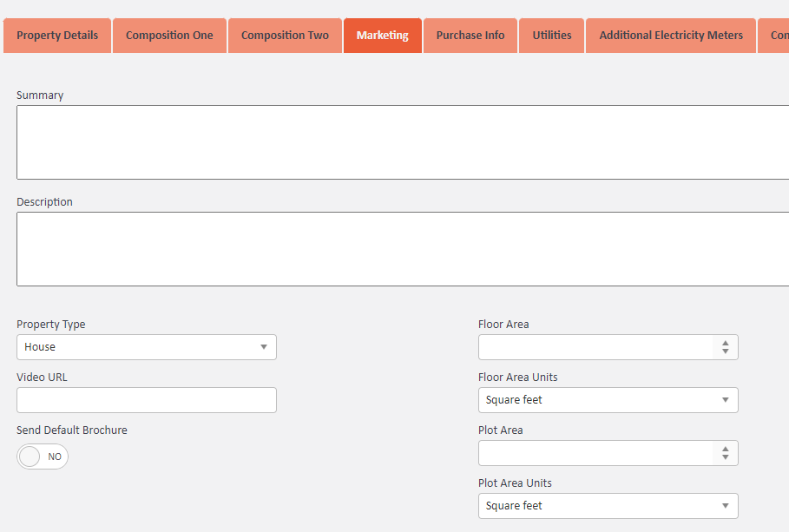
Task: Expand the Property Type dropdown
Action: point(147,347)
